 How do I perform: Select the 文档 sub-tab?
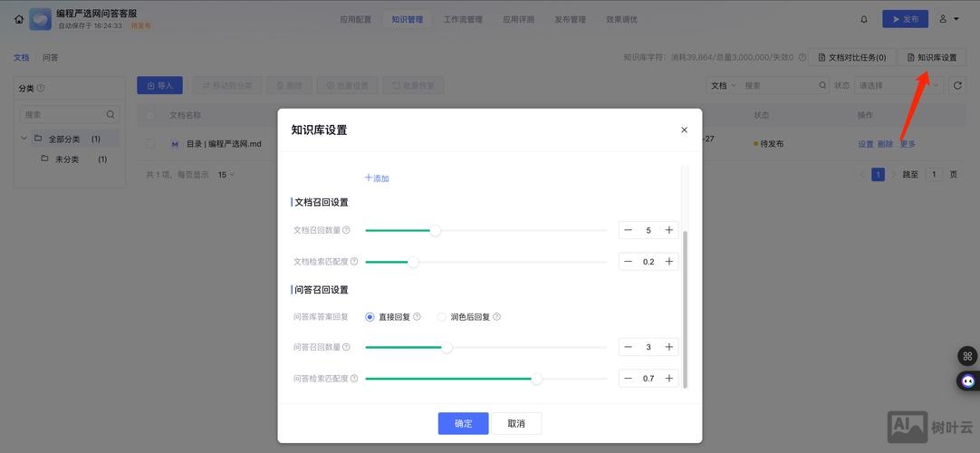pyautogui.click(x=21, y=57)
